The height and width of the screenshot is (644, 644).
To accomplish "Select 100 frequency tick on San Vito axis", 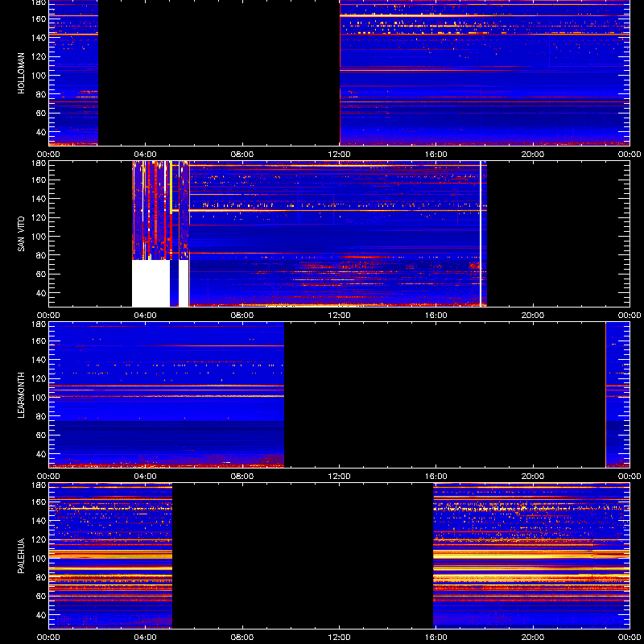I will (39, 237).
